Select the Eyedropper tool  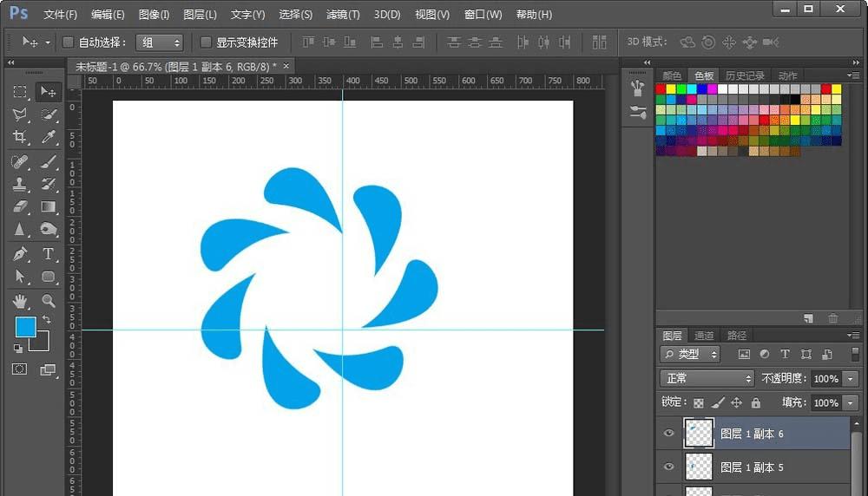(48, 137)
